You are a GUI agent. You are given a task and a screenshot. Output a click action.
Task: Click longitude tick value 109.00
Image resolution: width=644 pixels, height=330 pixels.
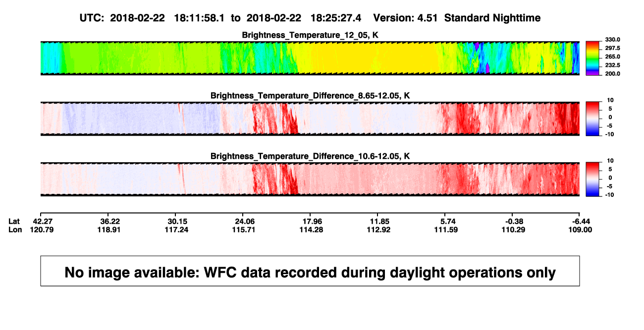click(581, 230)
